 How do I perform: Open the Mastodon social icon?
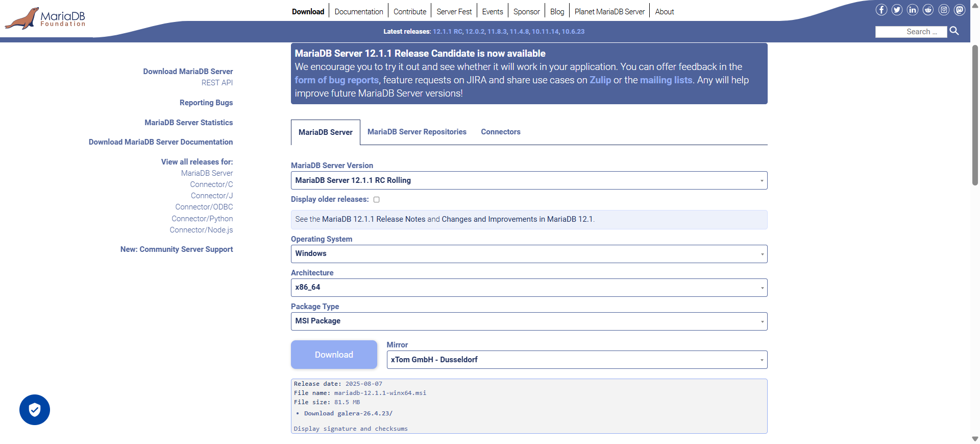pos(960,10)
